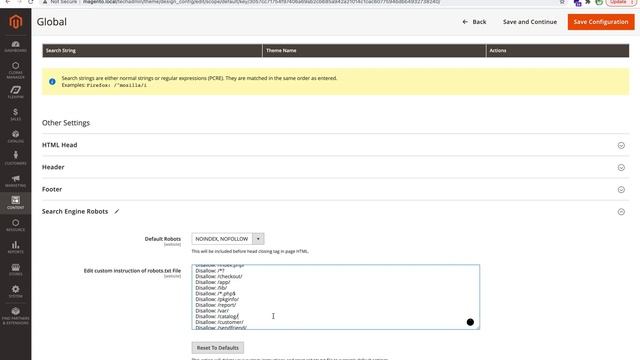Viewport: 640px width, 360px height.
Task: Click the 'Disallow: /catalog/' line
Action: 217,316
